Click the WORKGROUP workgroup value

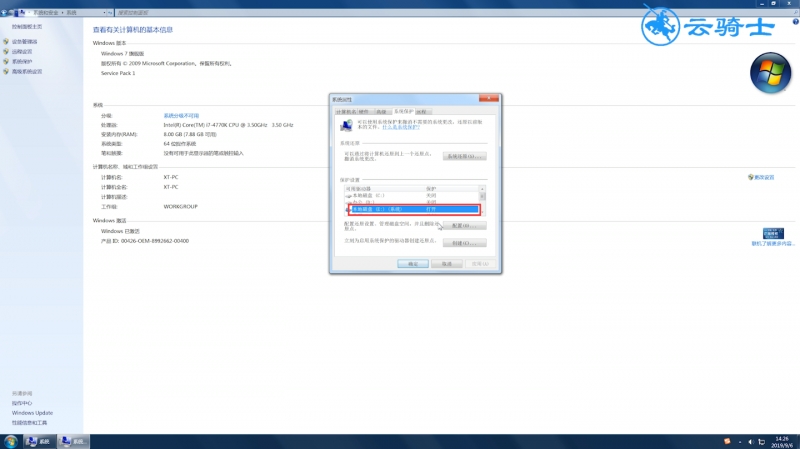point(181,207)
